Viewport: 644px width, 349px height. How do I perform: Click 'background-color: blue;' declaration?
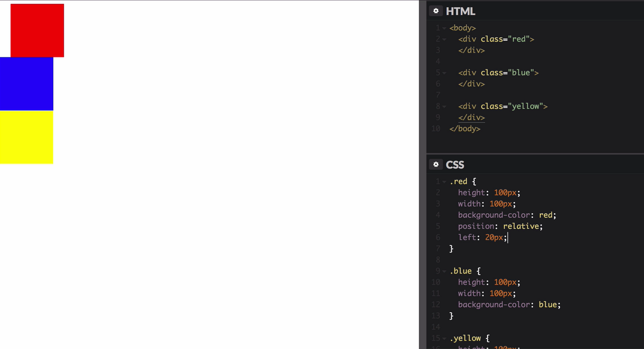[509, 305]
